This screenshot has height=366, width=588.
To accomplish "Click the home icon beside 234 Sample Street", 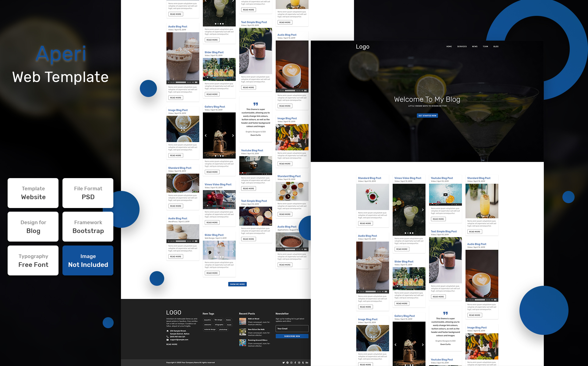I will (168, 331).
